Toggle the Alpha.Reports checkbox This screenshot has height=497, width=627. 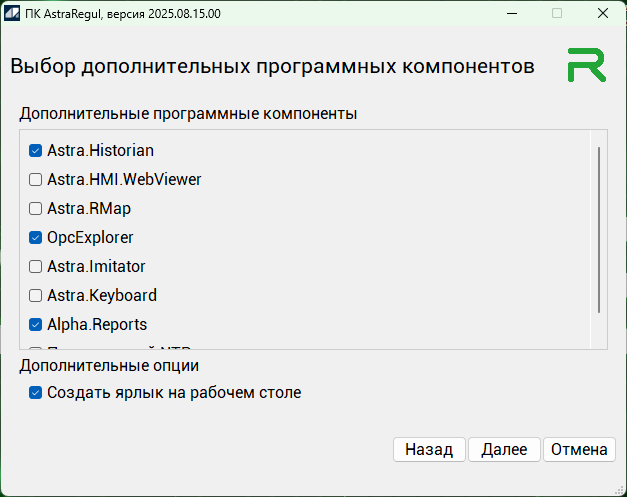pos(36,325)
